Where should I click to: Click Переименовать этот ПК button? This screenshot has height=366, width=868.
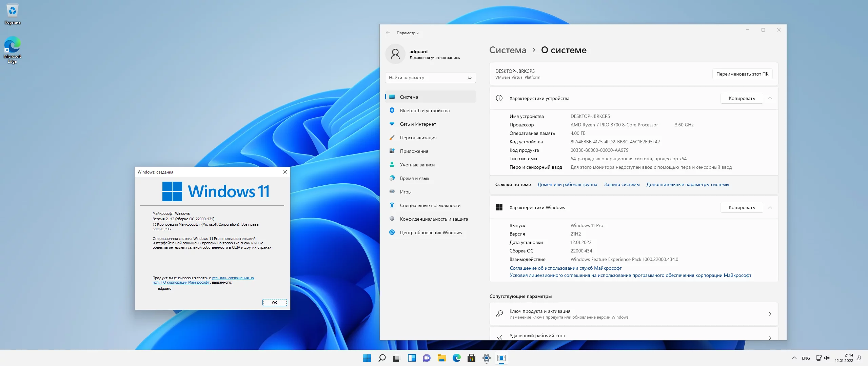click(742, 74)
